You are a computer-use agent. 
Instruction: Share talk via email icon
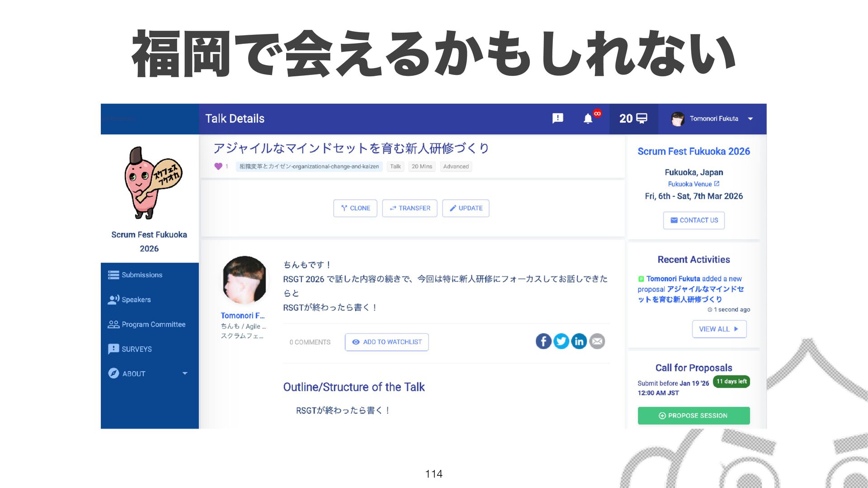[597, 341]
